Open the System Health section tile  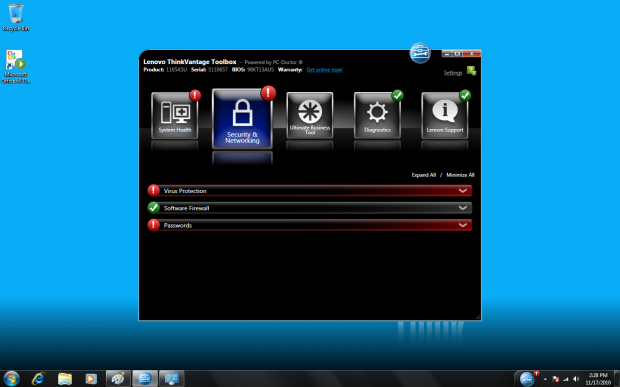pyautogui.click(x=174, y=115)
